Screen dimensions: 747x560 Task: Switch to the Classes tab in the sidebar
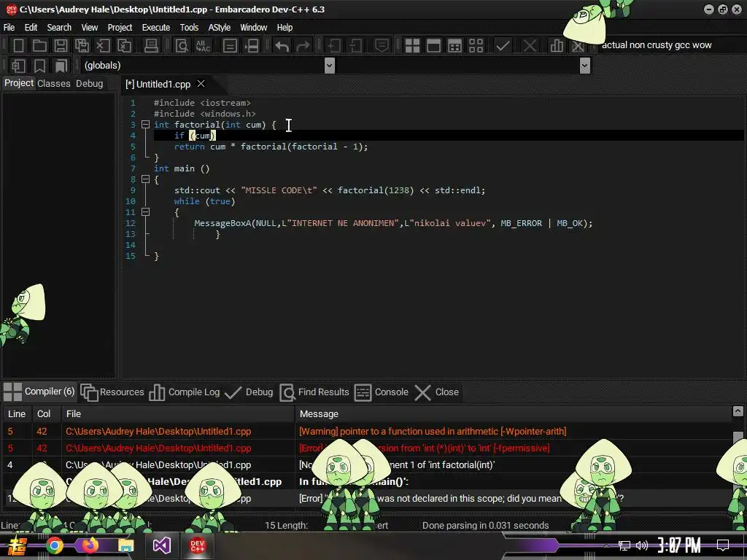pos(53,84)
